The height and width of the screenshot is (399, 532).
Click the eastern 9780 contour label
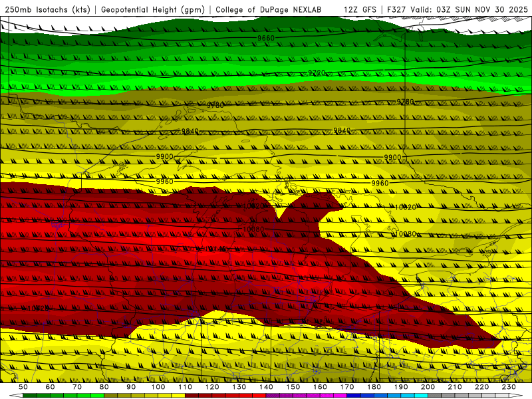406,102
